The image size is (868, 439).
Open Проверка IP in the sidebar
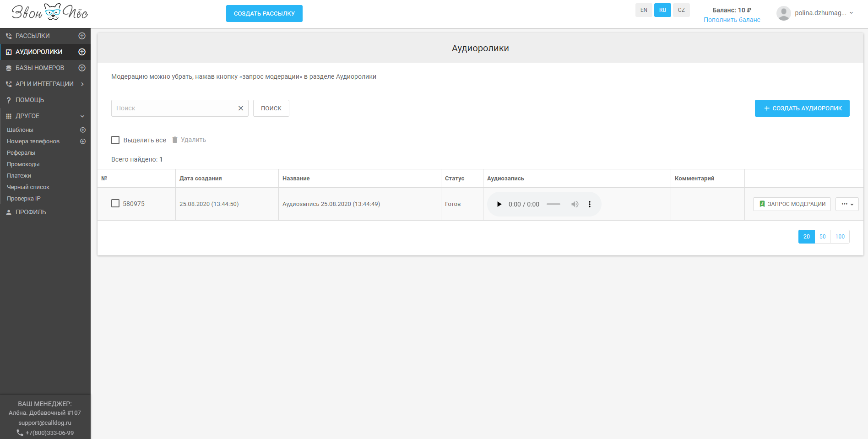click(24, 199)
